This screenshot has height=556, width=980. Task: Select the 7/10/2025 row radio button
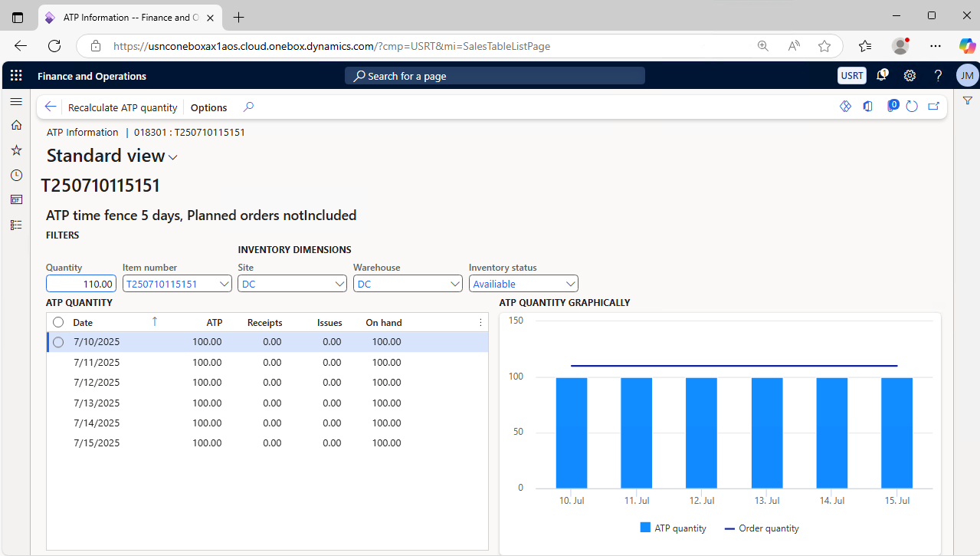click(x=58, y=342)
